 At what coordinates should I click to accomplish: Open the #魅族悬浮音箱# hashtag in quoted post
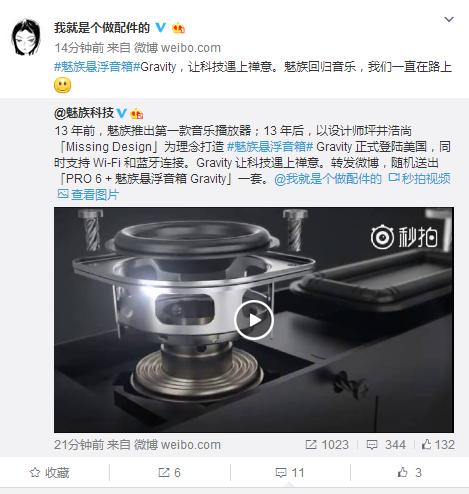click(270, 147)
